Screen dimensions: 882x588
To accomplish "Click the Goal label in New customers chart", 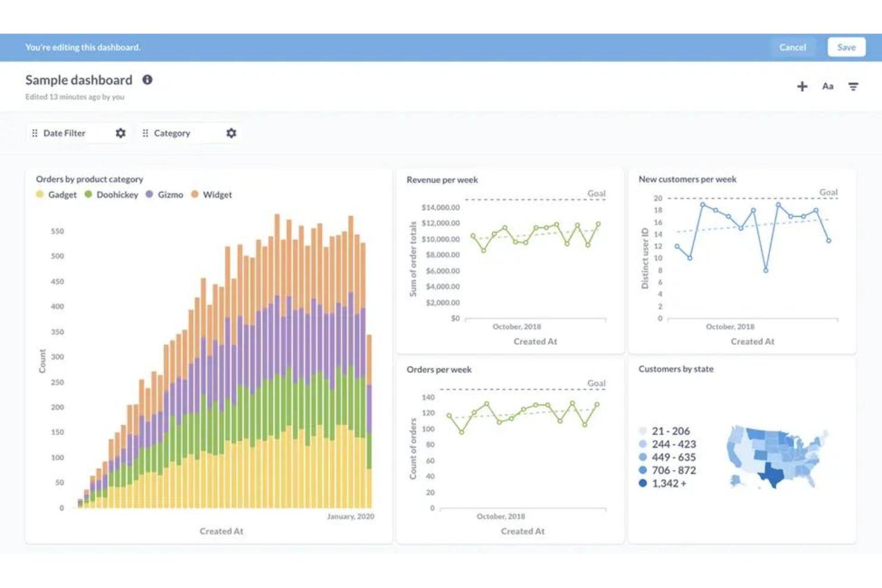I will 828,192.
